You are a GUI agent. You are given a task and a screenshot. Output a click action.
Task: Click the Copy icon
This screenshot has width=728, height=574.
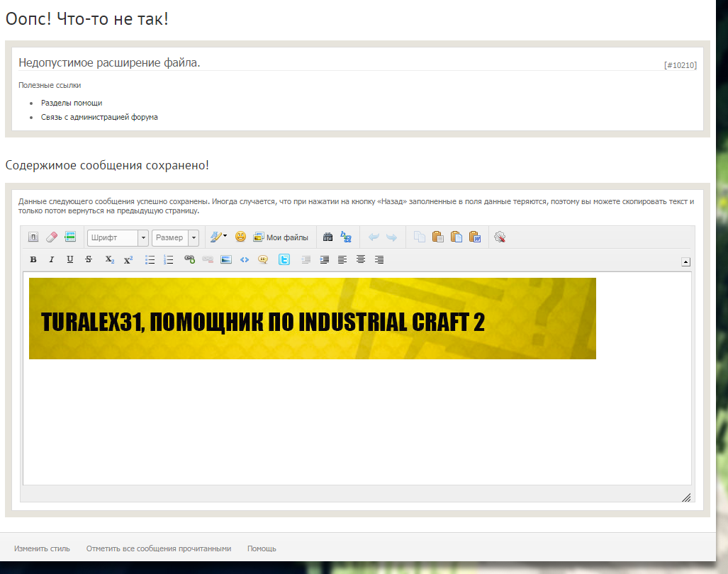point(419,237)
